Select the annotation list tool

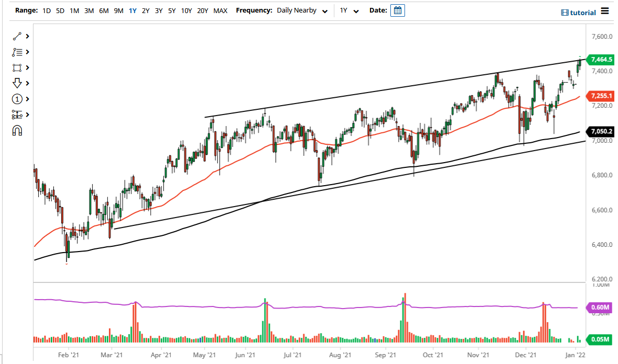point(16,52)
